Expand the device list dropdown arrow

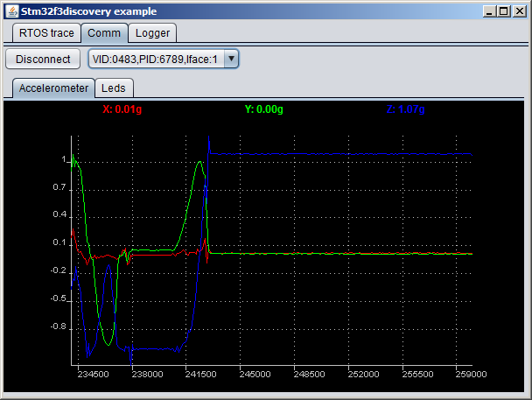pyautogui.click(x=231, y=59)
